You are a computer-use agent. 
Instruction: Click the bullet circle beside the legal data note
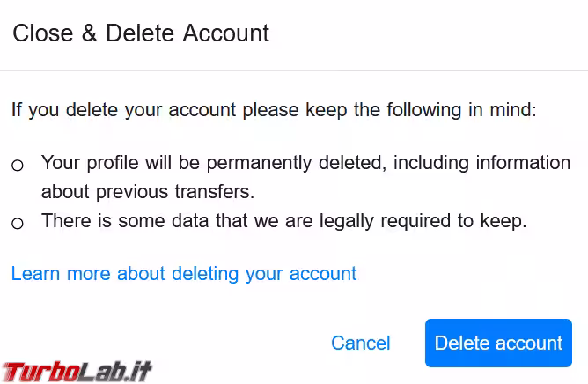18,224
